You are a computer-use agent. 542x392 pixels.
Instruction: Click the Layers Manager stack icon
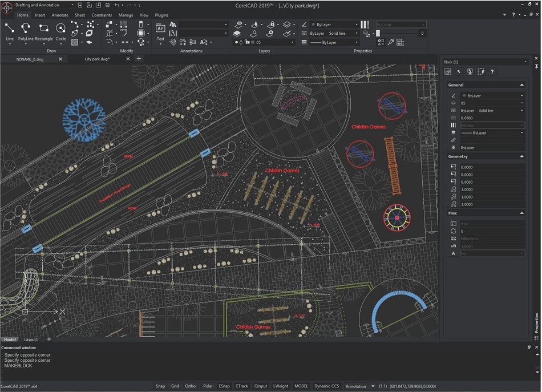(x=237, y=34)
